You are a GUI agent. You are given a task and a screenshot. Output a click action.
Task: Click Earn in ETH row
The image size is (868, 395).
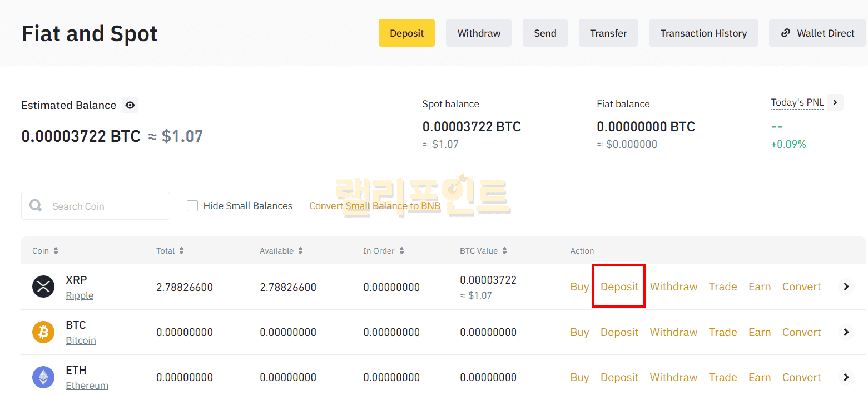(x=760, y=377)
